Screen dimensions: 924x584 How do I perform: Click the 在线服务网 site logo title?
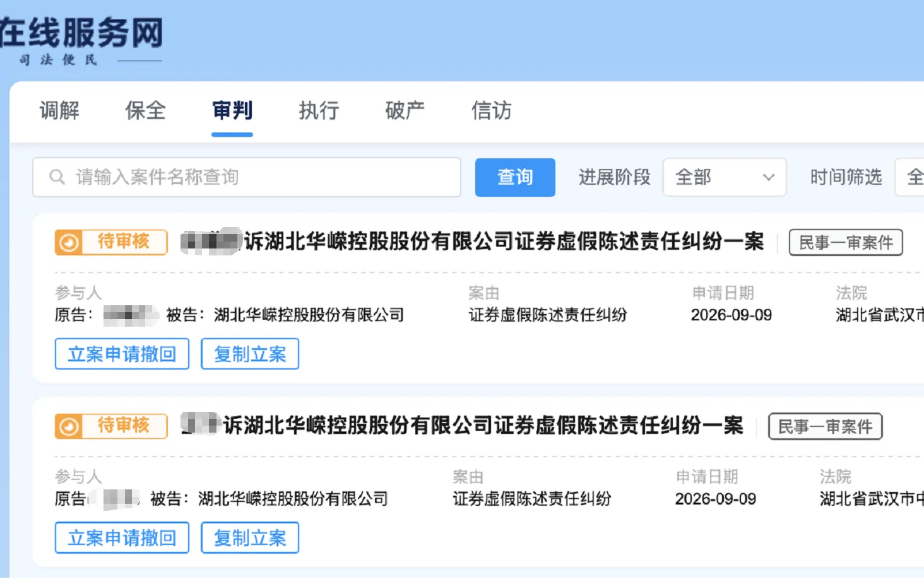81,33
